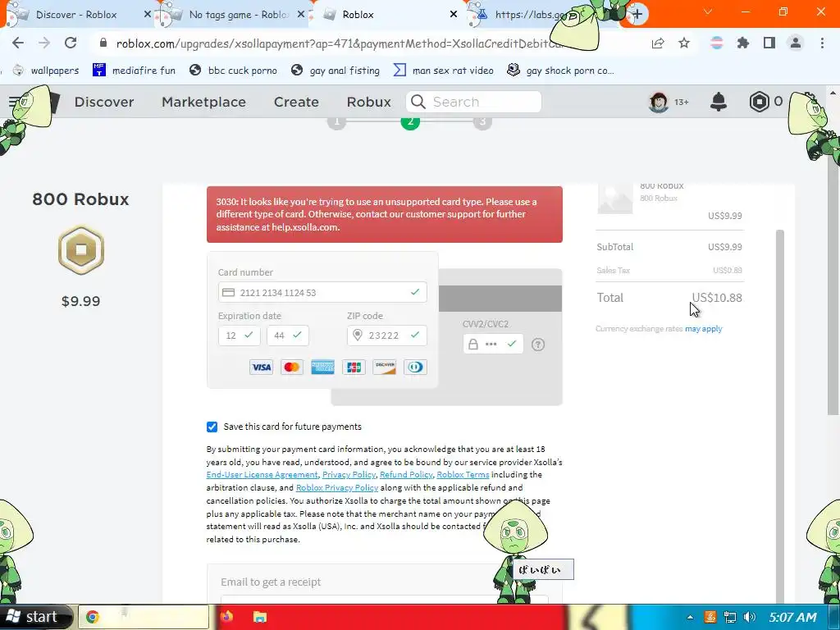Click the card number field
Image resolution: width=840 pixels, height=630 pixels.
[322, 292]
